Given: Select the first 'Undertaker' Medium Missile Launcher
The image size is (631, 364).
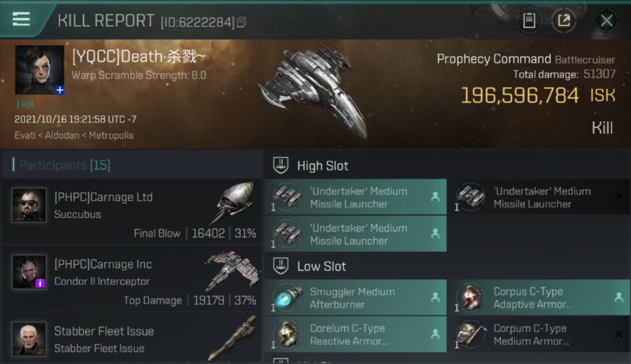Looking at the screenshot, I should pos(355,197).
